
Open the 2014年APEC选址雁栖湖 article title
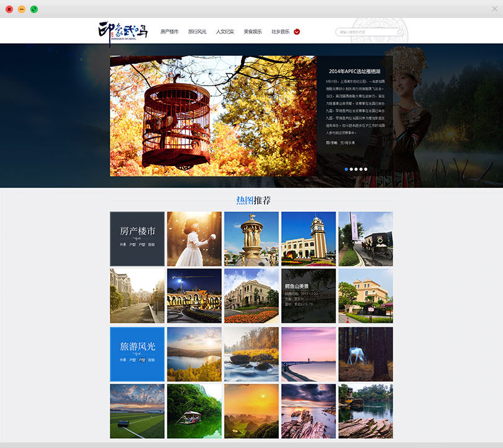coord(354,71)
